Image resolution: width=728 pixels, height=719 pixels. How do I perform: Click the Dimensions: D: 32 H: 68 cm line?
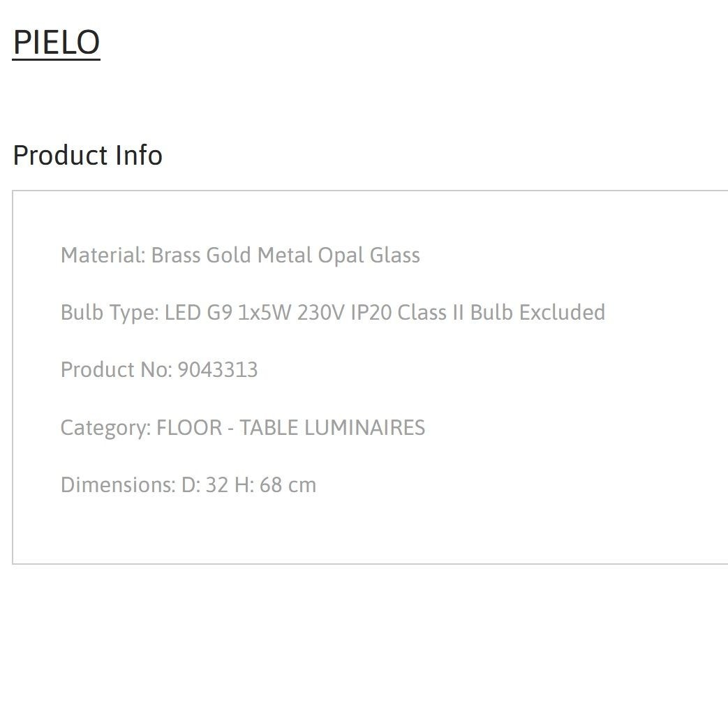tap(188, 485)
